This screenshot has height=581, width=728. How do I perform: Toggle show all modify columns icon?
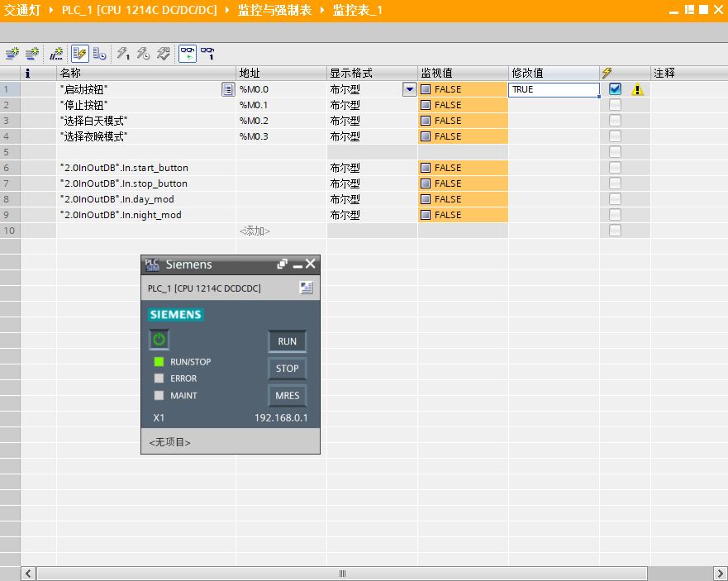[80, 54]
